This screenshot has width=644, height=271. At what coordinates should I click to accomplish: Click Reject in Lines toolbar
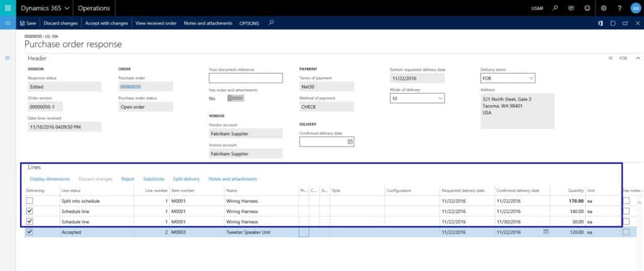tap(128, 179)
